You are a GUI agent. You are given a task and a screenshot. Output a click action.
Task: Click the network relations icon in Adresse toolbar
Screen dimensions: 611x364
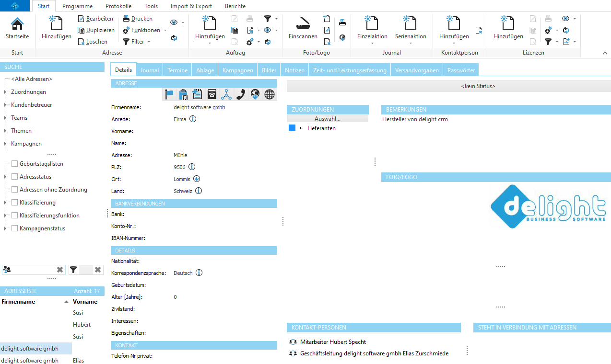tap(226, 94)
